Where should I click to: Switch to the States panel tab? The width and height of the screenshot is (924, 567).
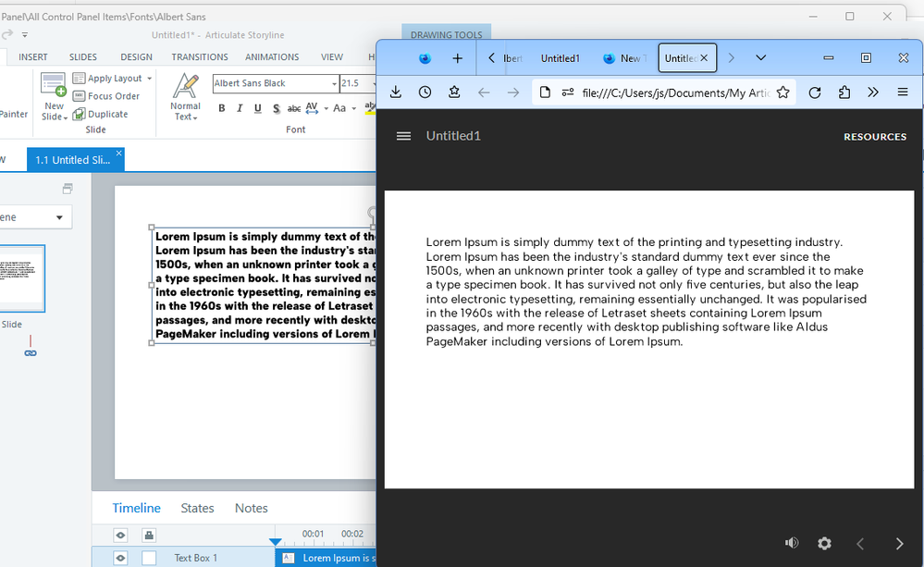[x=197, y=508]
